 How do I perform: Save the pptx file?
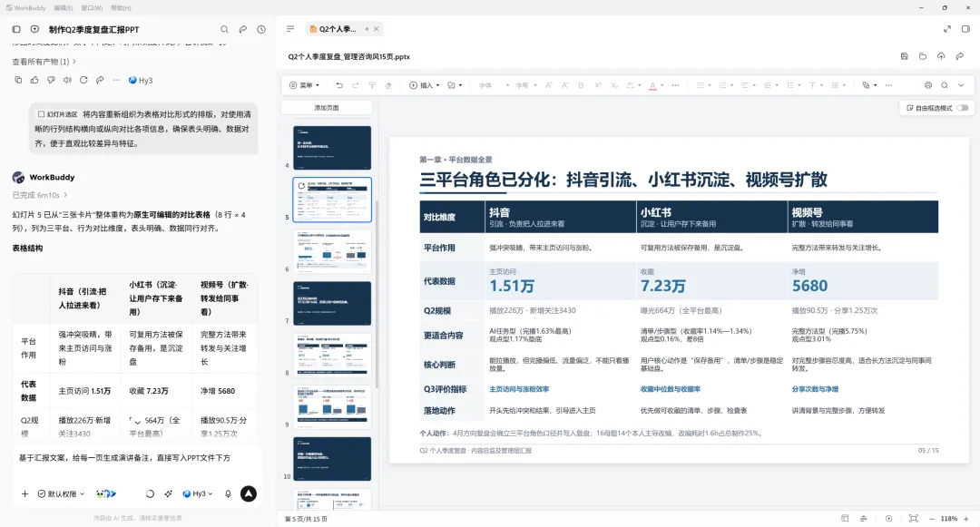click(x=905, y=56)
